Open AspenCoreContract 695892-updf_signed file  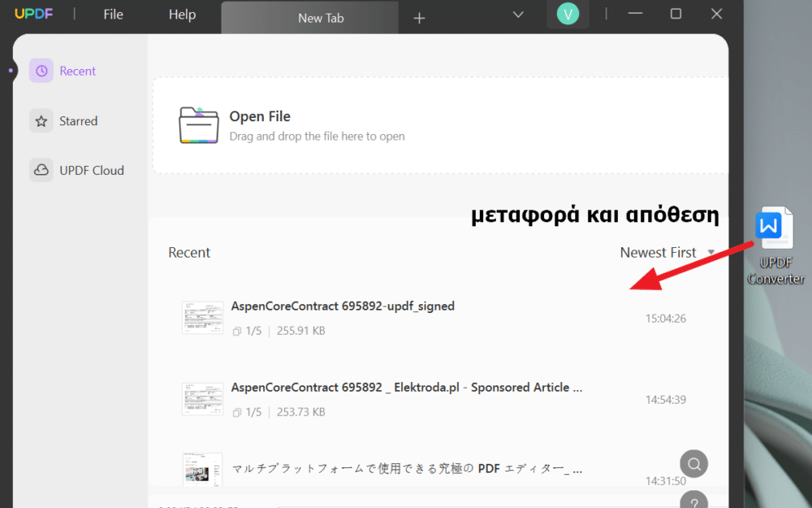[x=343, y=306]
